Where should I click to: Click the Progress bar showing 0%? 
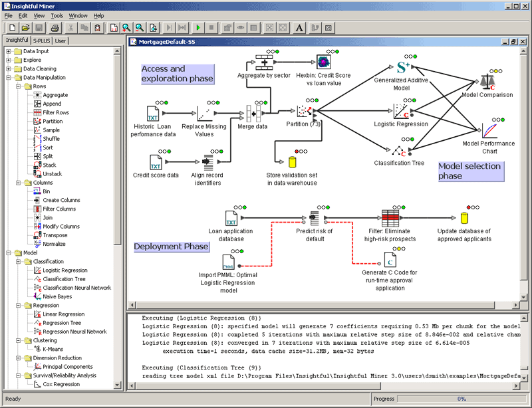point(461,399)
